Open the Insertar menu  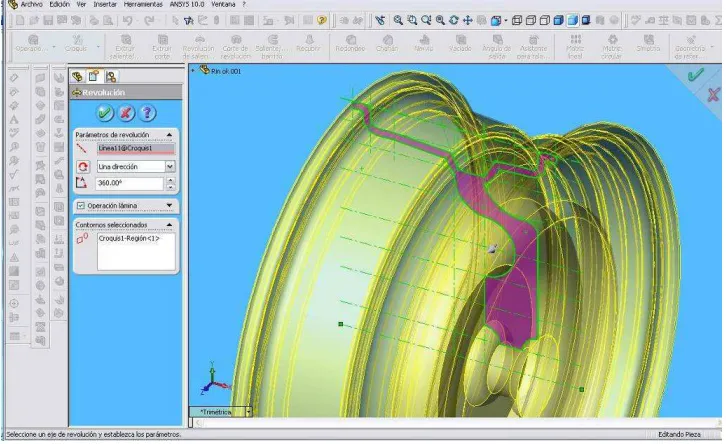[x=105, y=4]
